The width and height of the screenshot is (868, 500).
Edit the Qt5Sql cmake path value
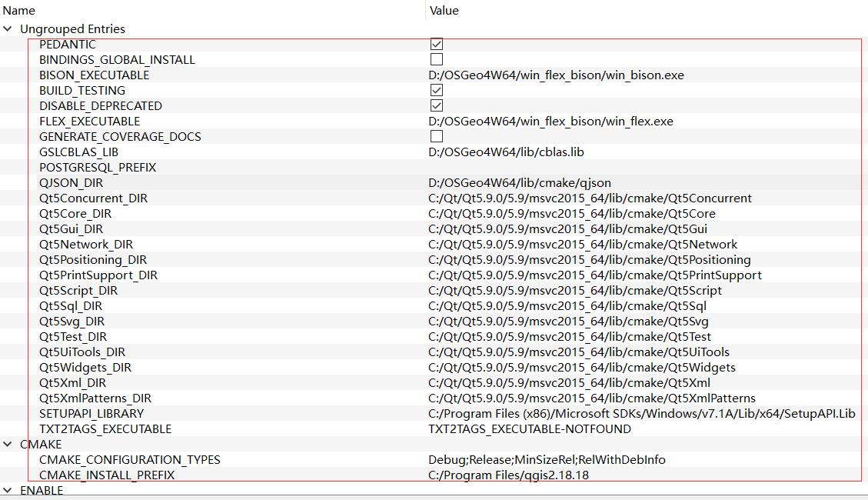pos(567,305)
